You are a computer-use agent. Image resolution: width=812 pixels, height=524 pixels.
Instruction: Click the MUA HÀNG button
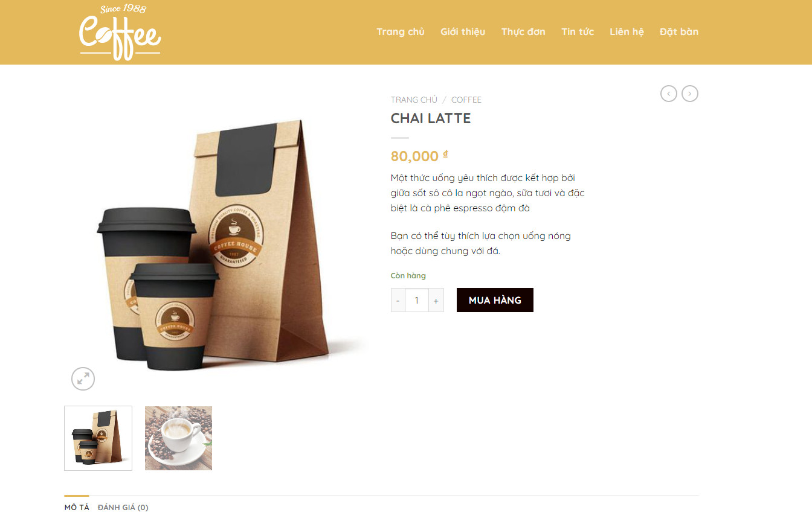(495, 300)
